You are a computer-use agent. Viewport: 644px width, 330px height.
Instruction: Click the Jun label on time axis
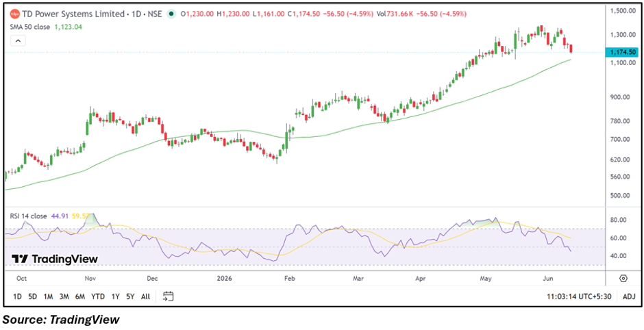click(x=548, y=279)
